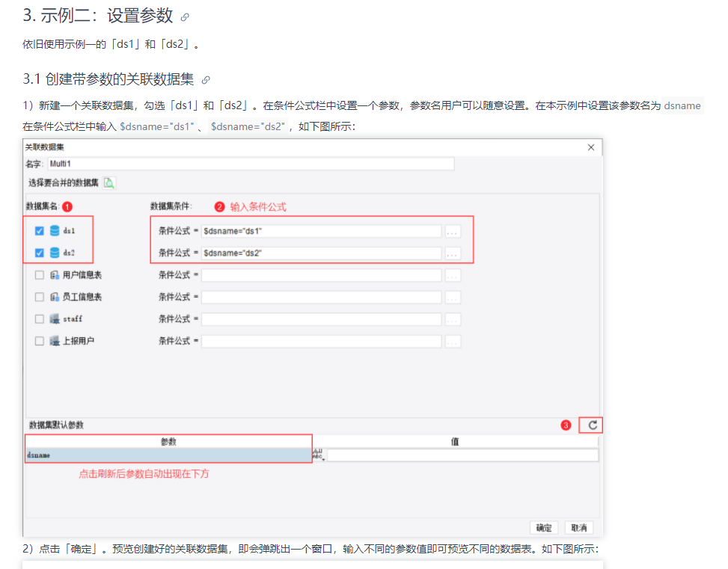Click the 取消 button
The width and height of the screenshot is (728, 569).
coord(578,528)
